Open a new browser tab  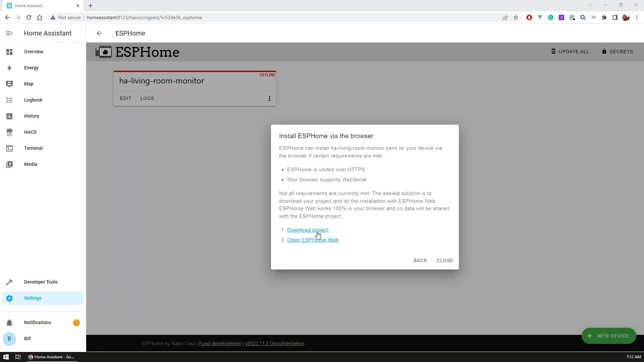click(91, 6)
